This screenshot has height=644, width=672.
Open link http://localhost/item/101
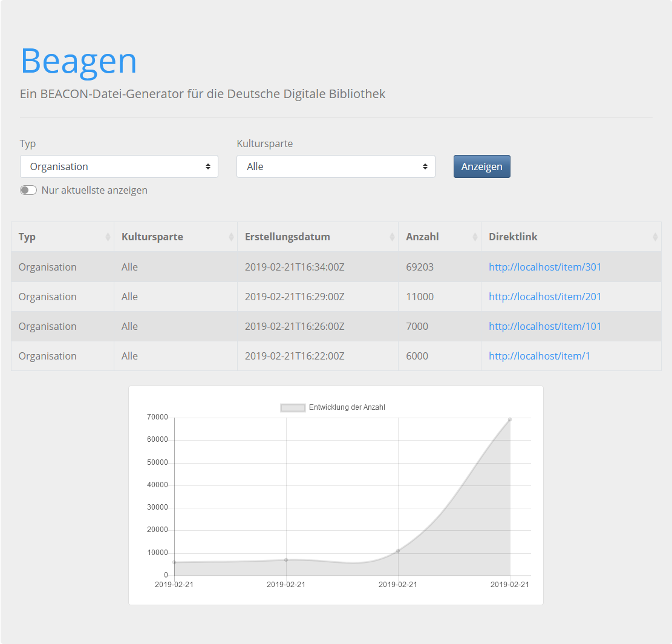[x=545, y=326]
